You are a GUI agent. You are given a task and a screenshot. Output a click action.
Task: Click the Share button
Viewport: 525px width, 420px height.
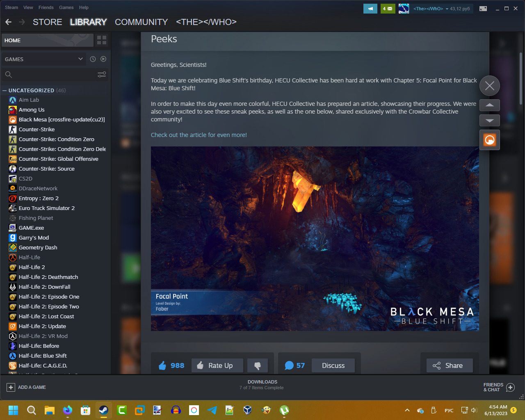pos(450,365)
